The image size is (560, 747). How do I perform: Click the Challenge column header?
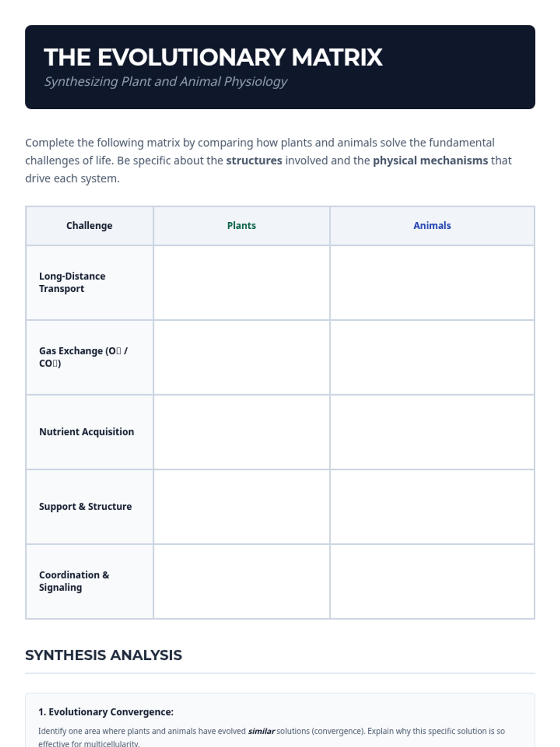[89, 226]
